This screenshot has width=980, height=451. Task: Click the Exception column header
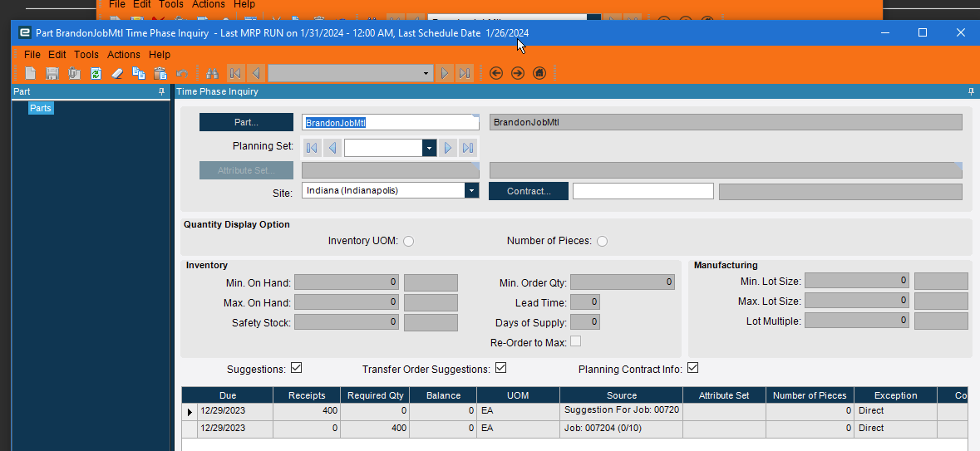tap(895, 395)
